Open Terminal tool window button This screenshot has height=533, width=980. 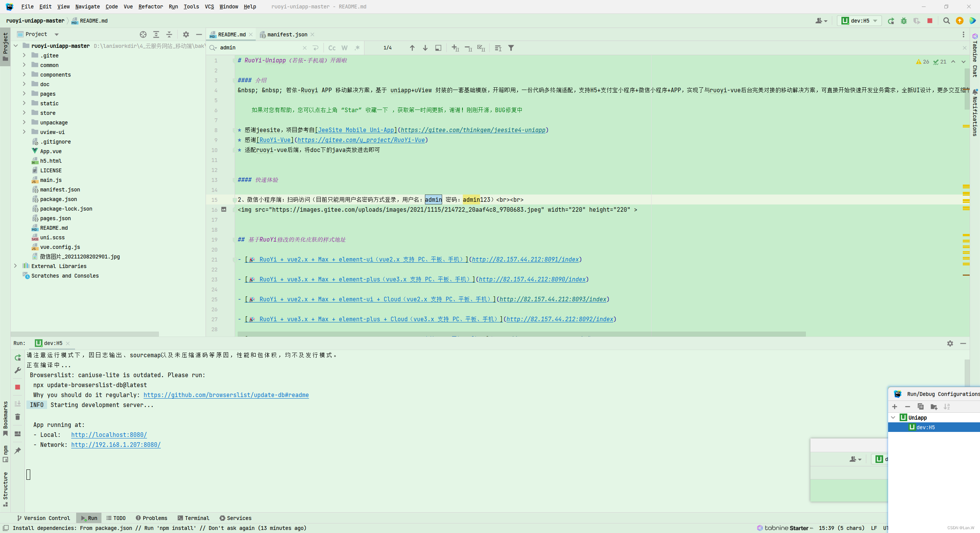pyautogui.click(x=193, y=518)
